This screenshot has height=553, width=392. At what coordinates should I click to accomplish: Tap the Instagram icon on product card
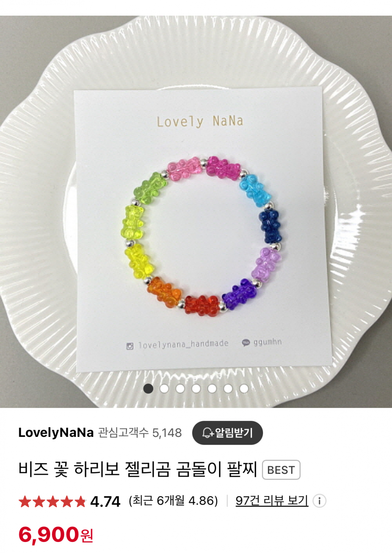click(130, 346)
